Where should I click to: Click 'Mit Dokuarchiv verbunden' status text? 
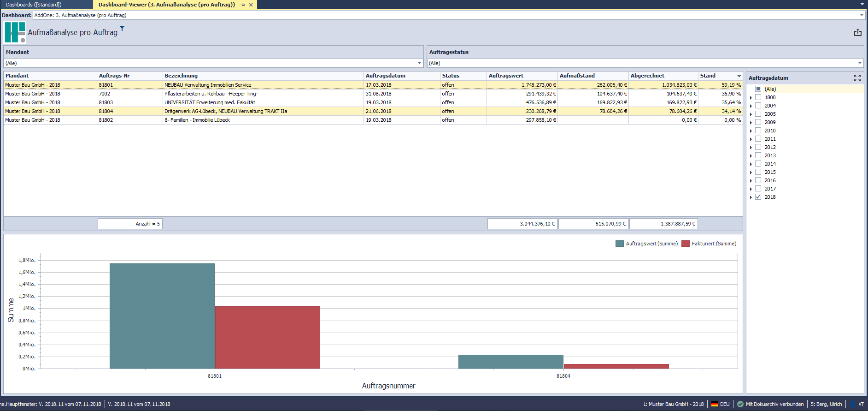click(x=774, y=404)
